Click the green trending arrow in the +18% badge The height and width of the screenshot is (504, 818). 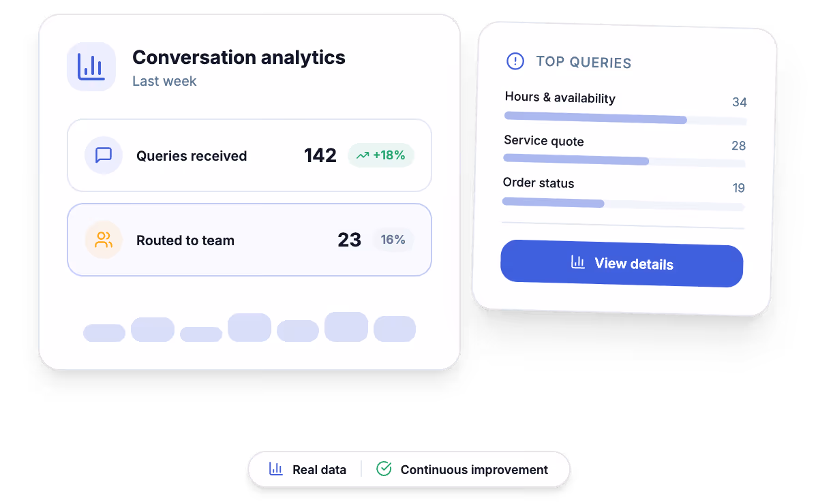click(x=363, y=155)
